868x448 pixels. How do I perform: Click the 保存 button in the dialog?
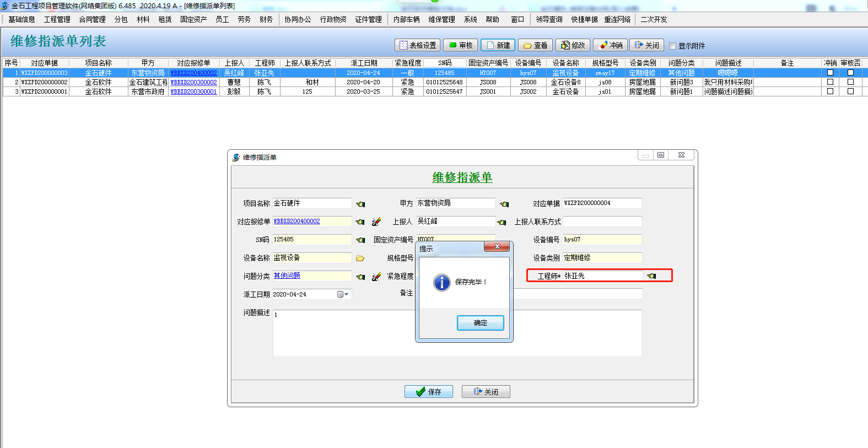[x=428, y=392]
